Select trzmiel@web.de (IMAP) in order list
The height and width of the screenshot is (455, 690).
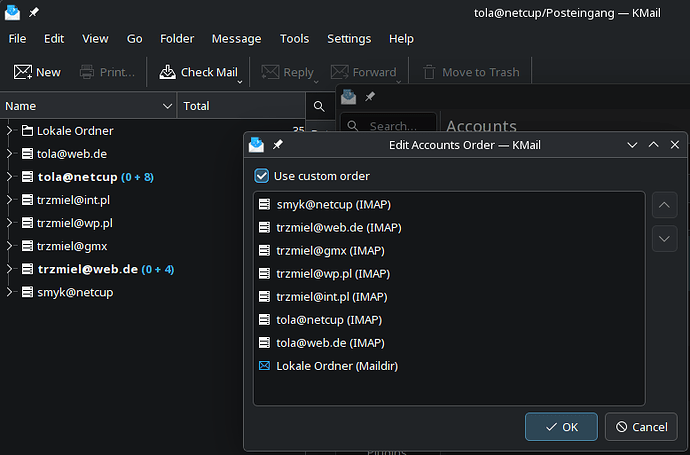[449, 228]
